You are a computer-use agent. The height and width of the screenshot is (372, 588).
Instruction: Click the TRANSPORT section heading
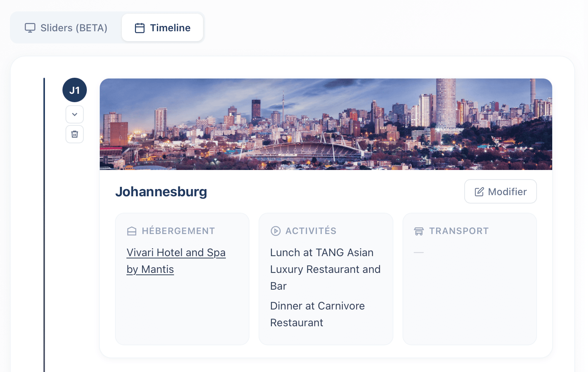click(459, 231)
